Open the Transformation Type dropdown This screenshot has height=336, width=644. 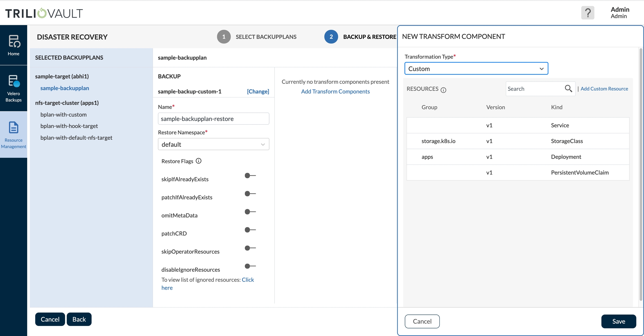(x=476, y=69)
